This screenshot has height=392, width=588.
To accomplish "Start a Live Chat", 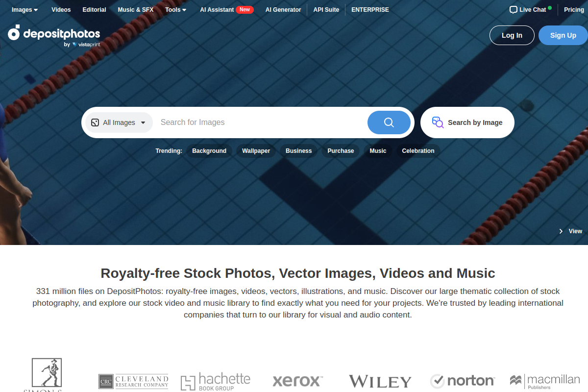I will point(531,10).
